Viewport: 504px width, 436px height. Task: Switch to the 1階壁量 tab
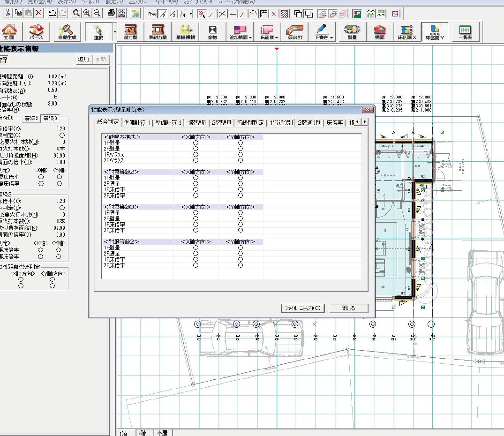(197, 123)
